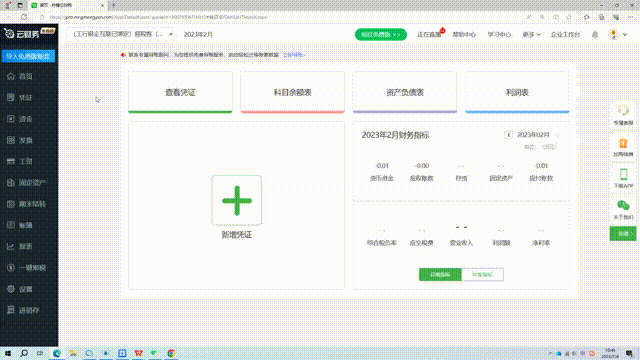Open the 2023年02月 period picker

click(x=533, y=135)
